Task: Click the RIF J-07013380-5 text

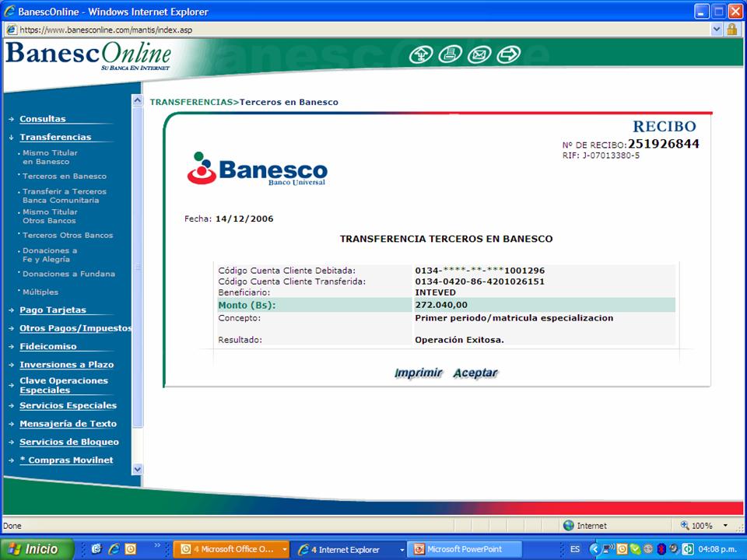Action: coord(601,156)
